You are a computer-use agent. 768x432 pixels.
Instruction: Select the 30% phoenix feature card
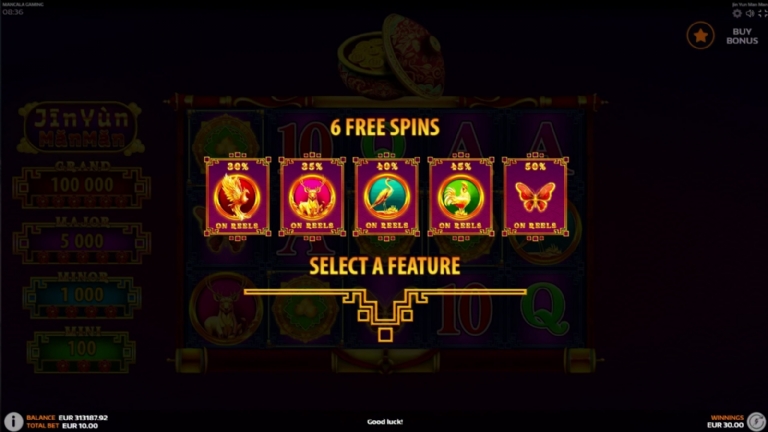238,196
